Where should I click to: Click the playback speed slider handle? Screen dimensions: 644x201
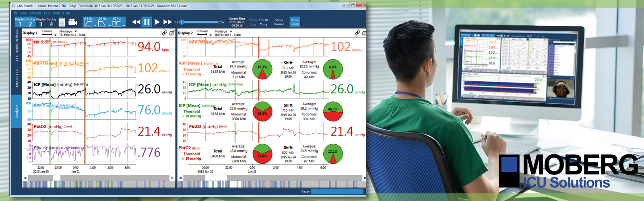click(x=182, y=22)
